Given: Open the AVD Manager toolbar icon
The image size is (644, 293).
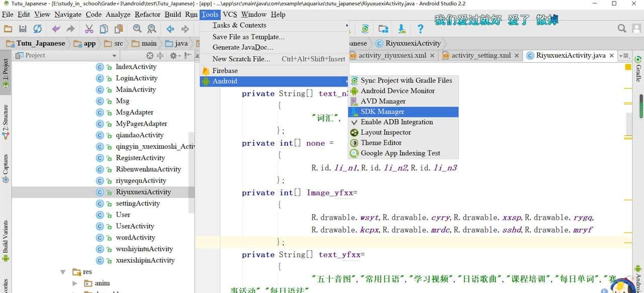Looking at the screenshot, I should point(383,29).
